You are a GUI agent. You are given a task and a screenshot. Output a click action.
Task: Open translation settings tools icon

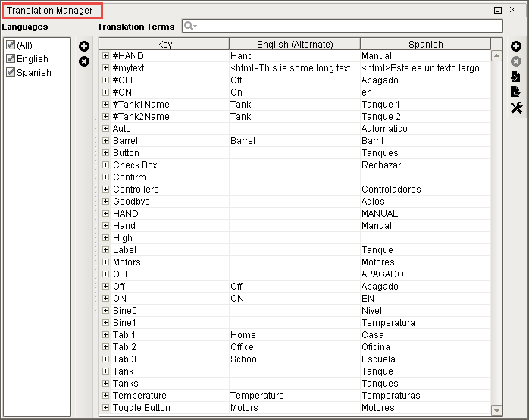coord(516,108)
